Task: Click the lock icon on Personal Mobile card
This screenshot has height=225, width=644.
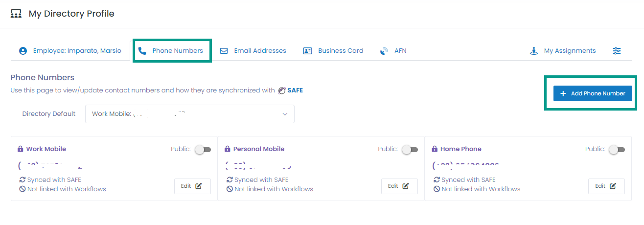Action: pyautogui.click(x=228, y=149)
